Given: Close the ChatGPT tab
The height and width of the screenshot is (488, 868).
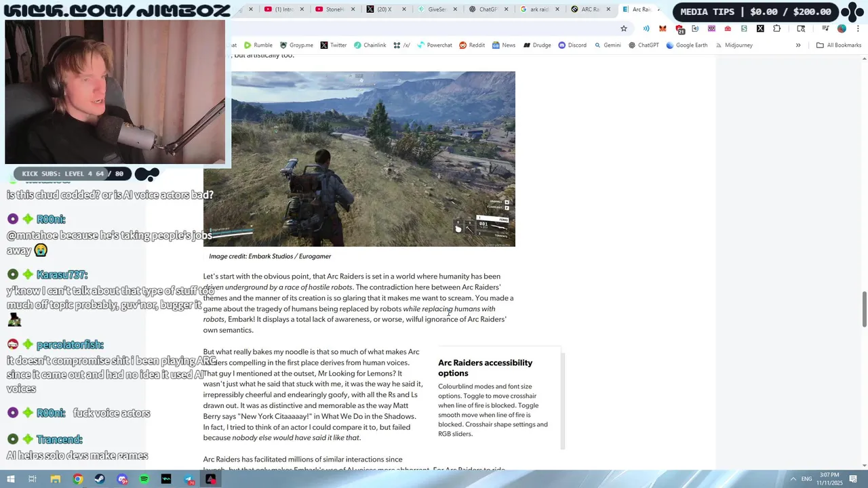Looking at the screenshot, I should tap(506, 9).
